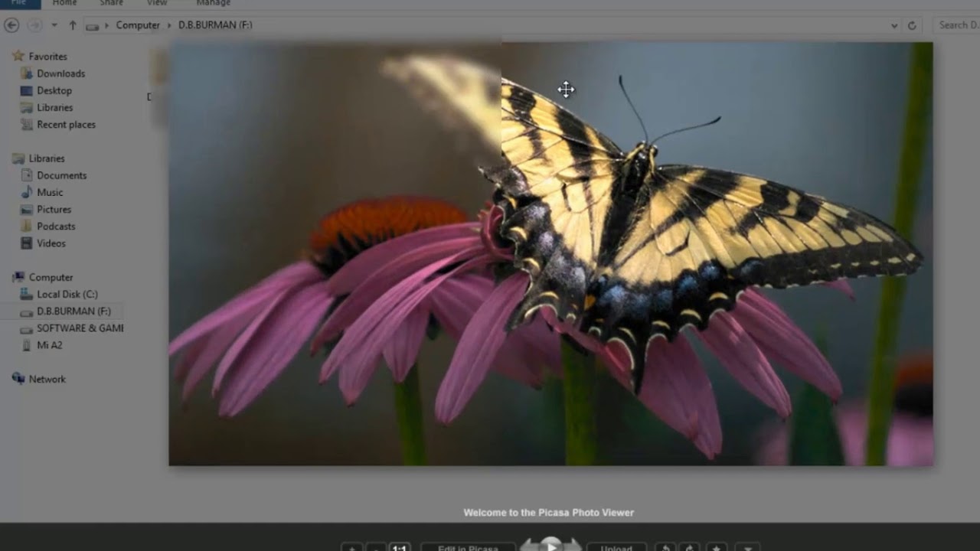Click Explorer's Back arrow

(x=11, y=25)
